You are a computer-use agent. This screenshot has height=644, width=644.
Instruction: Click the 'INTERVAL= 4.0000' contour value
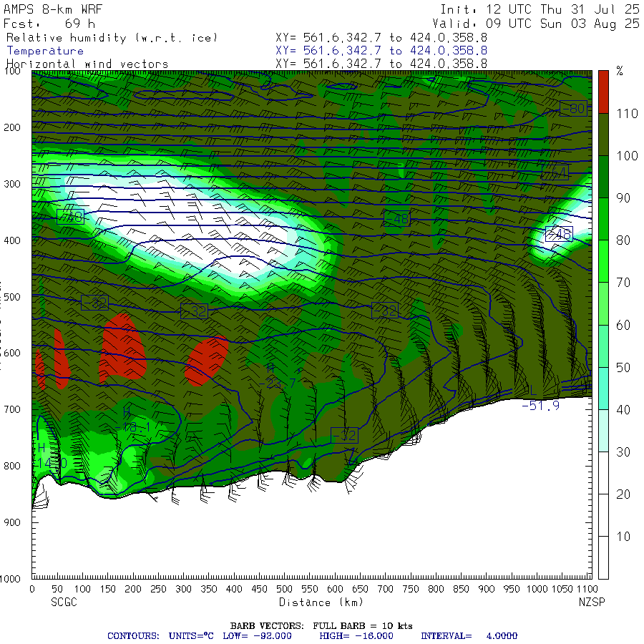[x=469, y=636]
